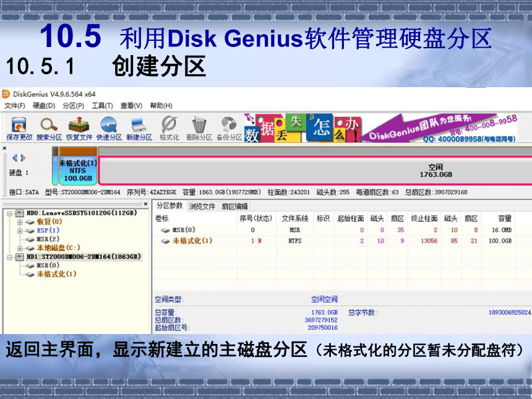532x399 pixels.
Task: Click the 总扇区数:3907029168 disk info text
Action: click(x=436, y=192)
